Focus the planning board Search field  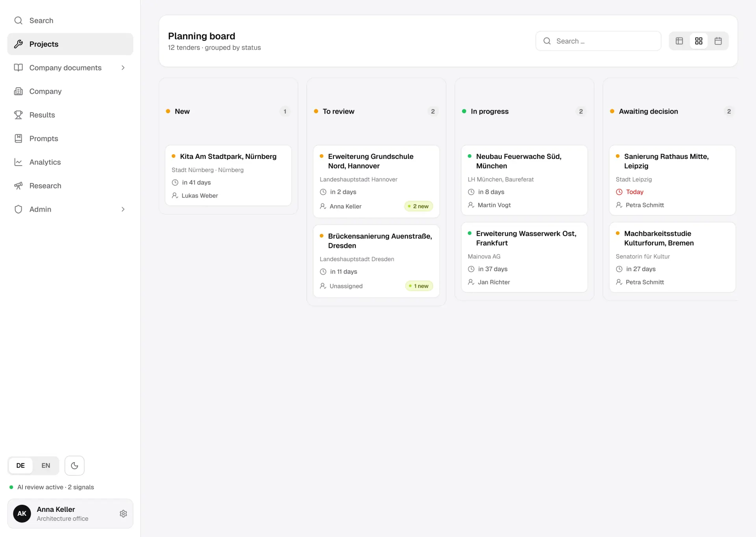point(598,41)
